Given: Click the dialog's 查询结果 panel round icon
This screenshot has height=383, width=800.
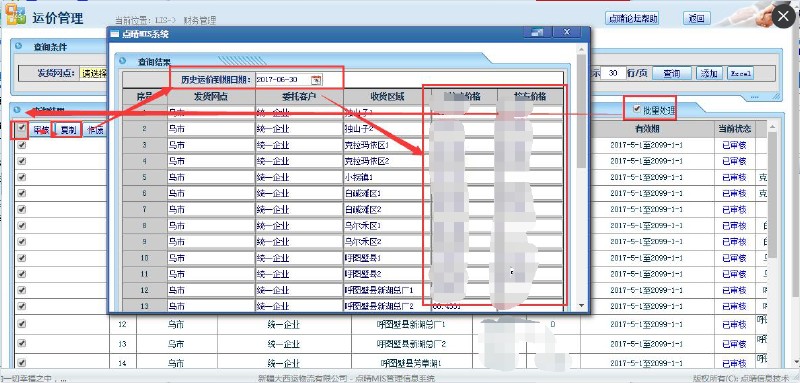Looking at the screenshot, I should coord(122,61).
